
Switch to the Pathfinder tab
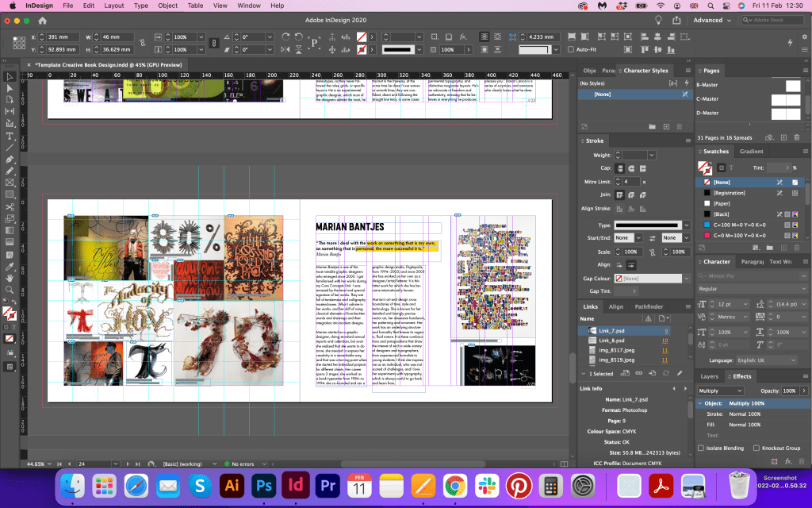[x=649, y=306]
